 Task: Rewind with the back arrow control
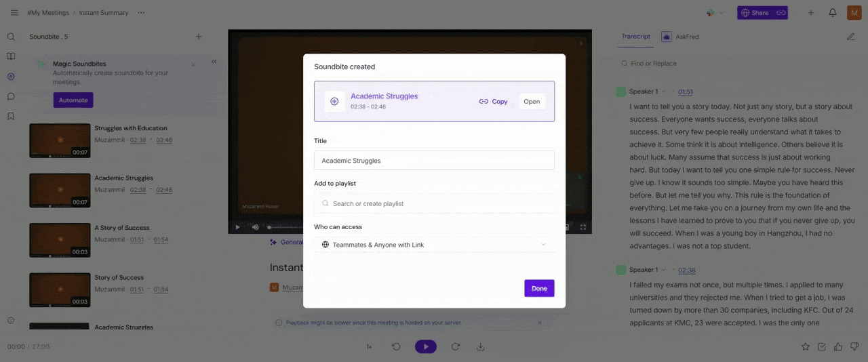(396, 346)
